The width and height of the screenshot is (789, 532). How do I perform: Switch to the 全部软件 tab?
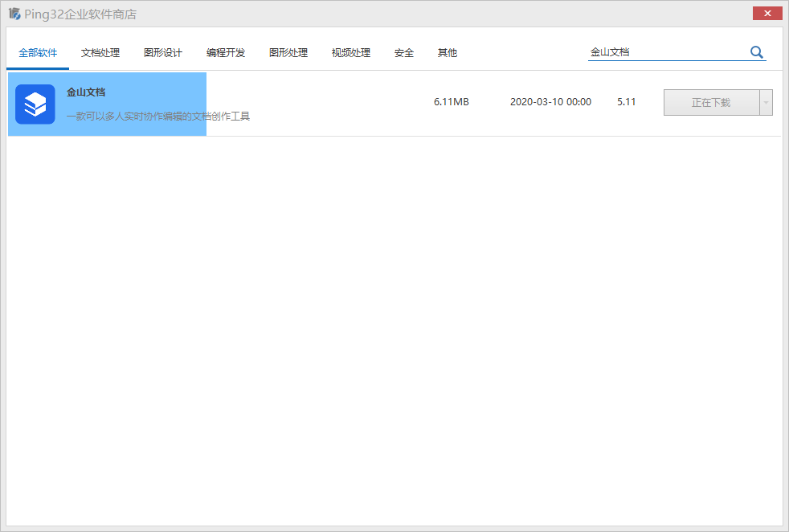pyautogui.click(x=38, y=53)
